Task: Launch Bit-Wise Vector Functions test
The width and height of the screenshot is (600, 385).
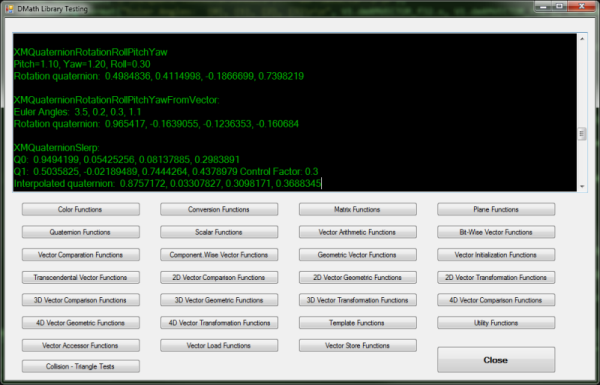Action: [496, 232]
